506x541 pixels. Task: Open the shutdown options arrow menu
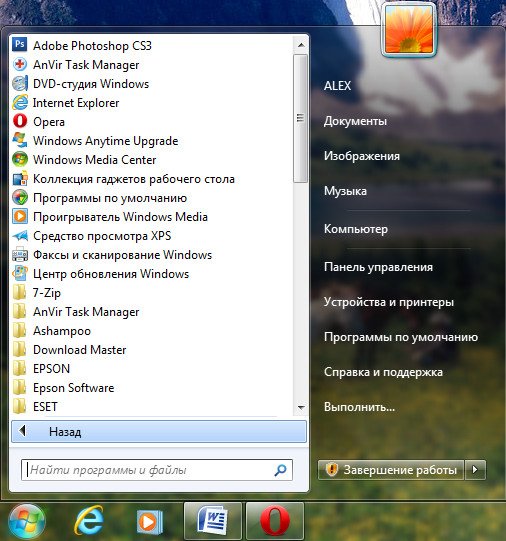point(475,470)
